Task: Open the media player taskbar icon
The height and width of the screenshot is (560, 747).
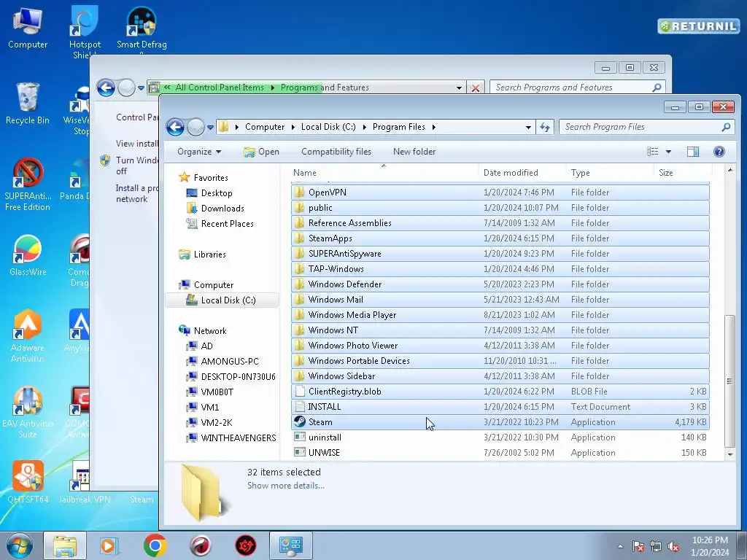Action: pyautogui.click(x=109, y=545)
